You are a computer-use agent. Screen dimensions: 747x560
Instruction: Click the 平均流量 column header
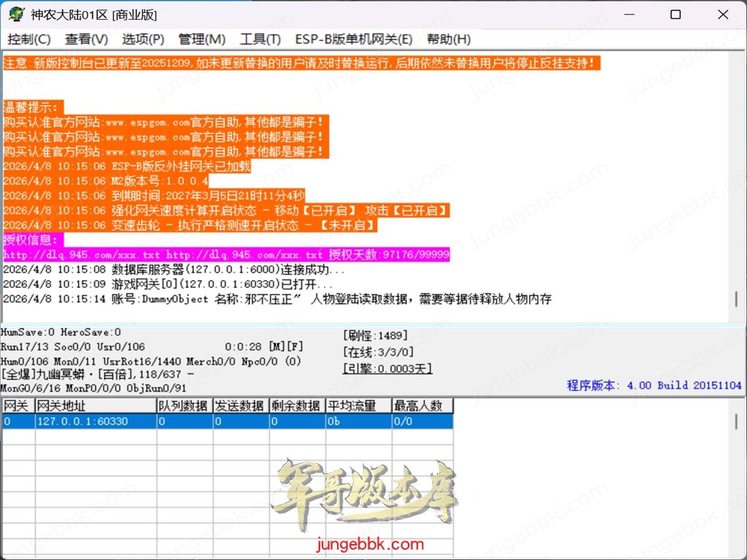coord(357,406)
